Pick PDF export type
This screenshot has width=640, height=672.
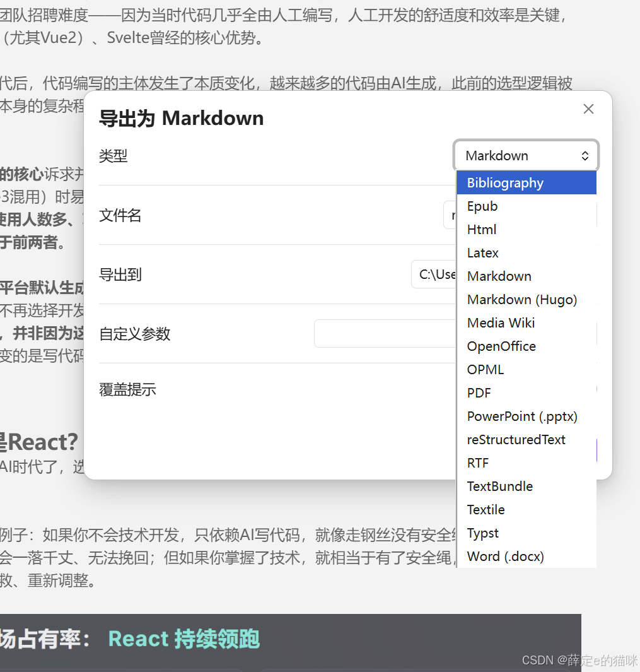coord(527,393)
